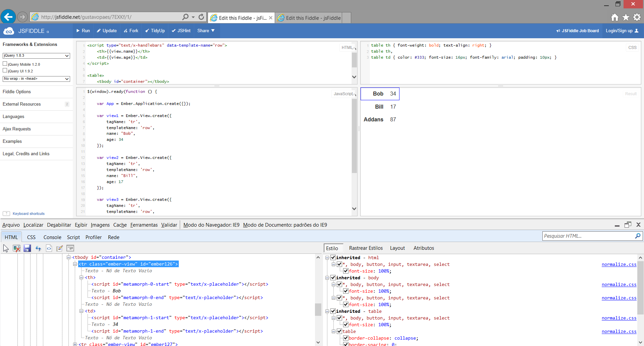The width and height of the screenshot is (644, 346).
Task: Click the JavaScript editor vertical scrollbar thumb
Action: [354, 136]
